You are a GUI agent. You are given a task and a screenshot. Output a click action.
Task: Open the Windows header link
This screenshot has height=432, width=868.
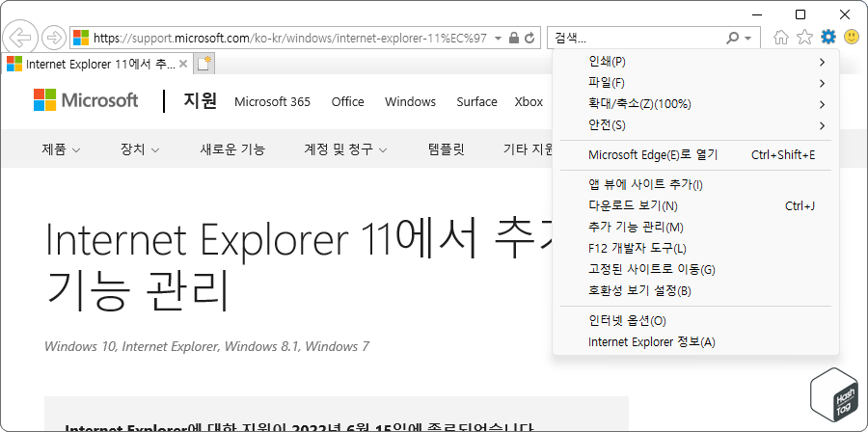[x=410, y=102]
